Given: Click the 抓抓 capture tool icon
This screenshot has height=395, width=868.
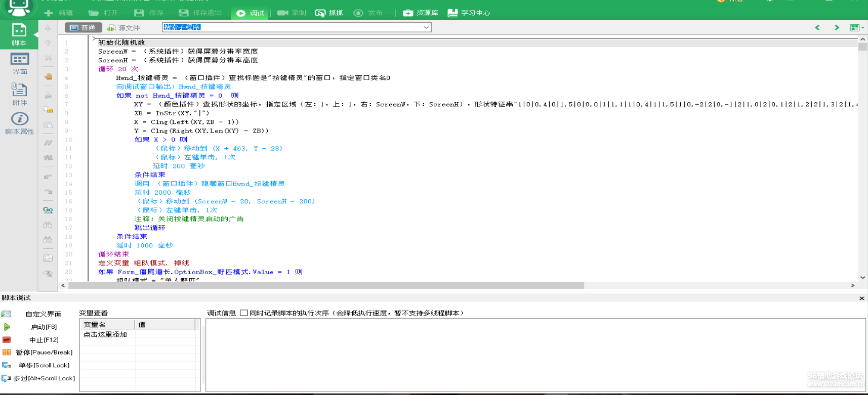Looking at the screenshot, I should click(328, 13).
